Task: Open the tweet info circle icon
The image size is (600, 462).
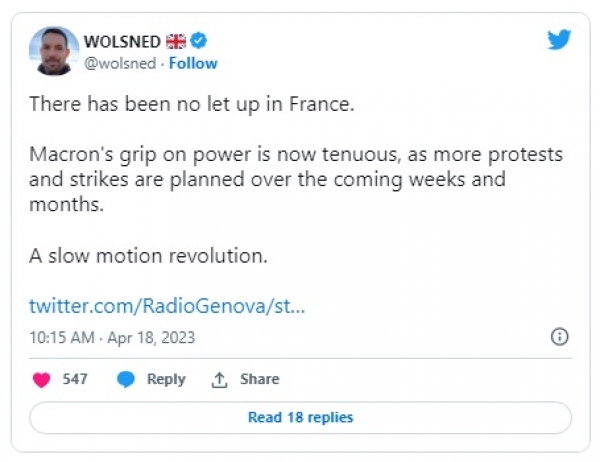Action: (560, 336)
